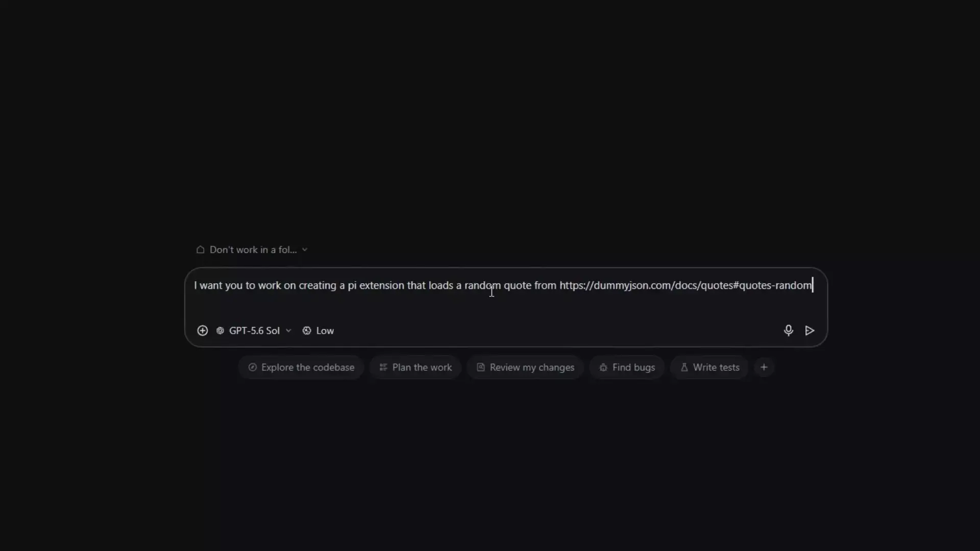
Task: Click the document icon on Review my changes
Action: [x=480, y=367]
